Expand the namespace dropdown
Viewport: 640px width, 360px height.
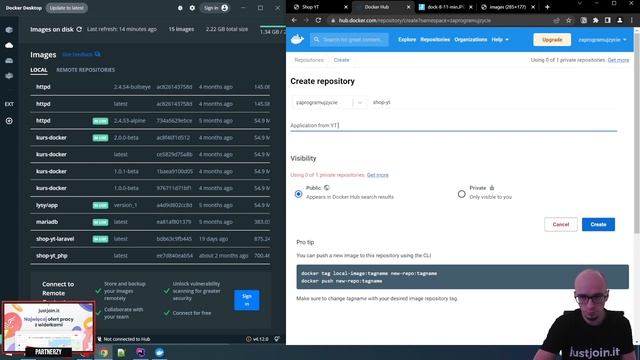tap(360, 102)
